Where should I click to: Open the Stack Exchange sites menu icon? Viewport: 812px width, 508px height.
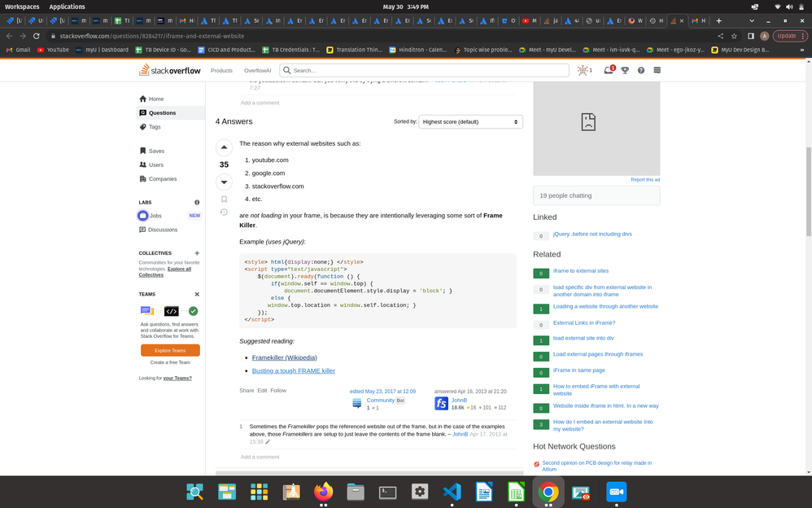pyautogui.click(x=657, y=71)
